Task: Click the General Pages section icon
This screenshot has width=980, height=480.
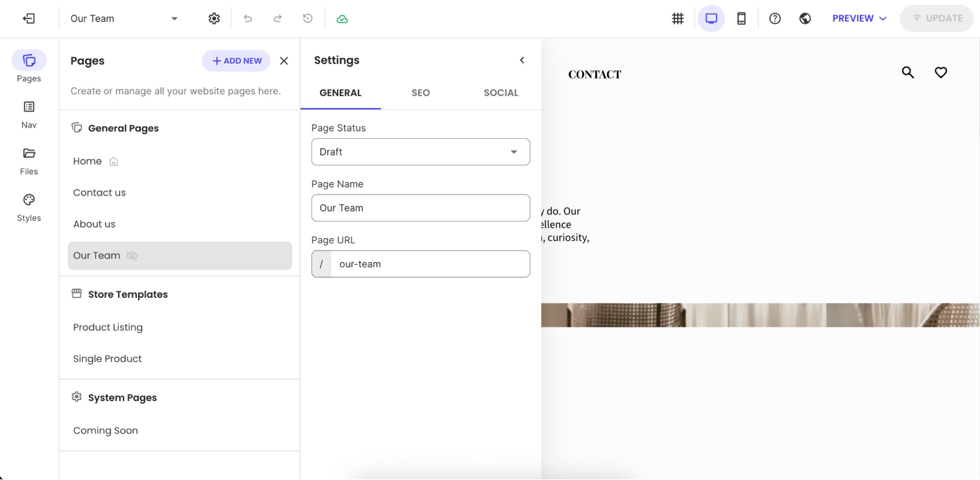Action: tap(76, 127)
